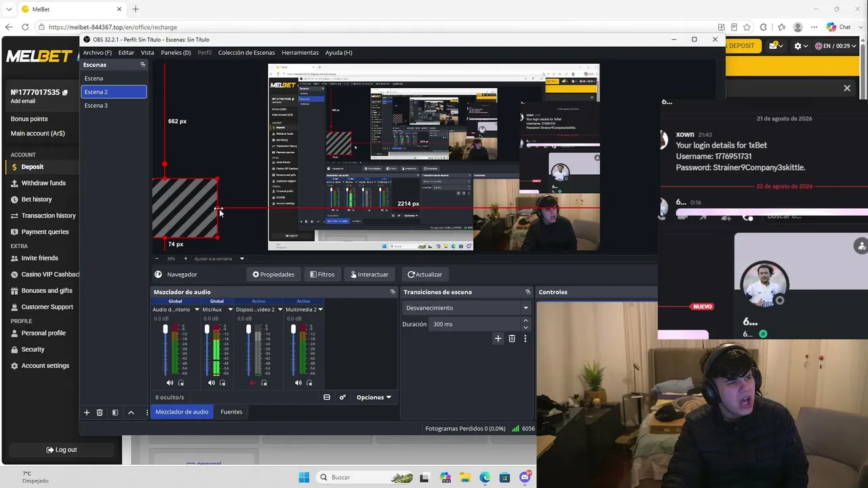Click the Actualizar button
Image resolution: width=868 pixels, height=488 pixels.
coord(425,274)
